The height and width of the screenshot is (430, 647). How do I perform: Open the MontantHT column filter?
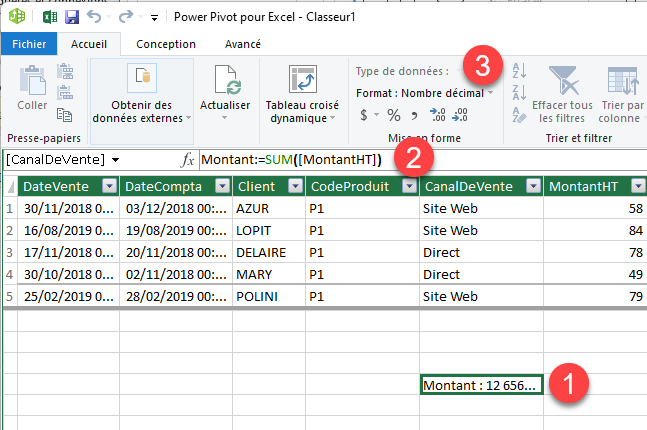(x=638, y=186)
